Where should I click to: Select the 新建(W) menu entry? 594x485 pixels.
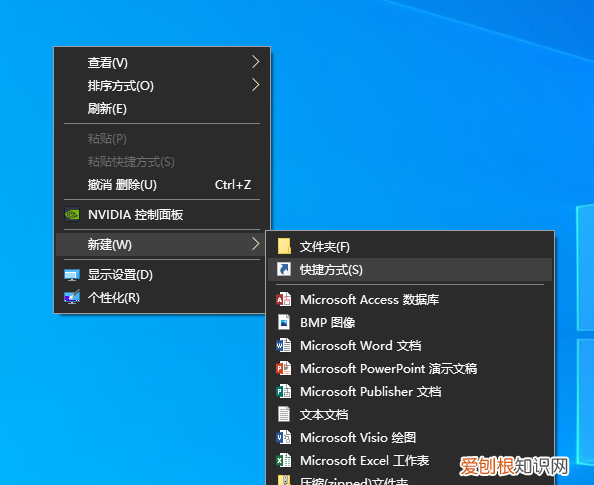click(161, 244)
